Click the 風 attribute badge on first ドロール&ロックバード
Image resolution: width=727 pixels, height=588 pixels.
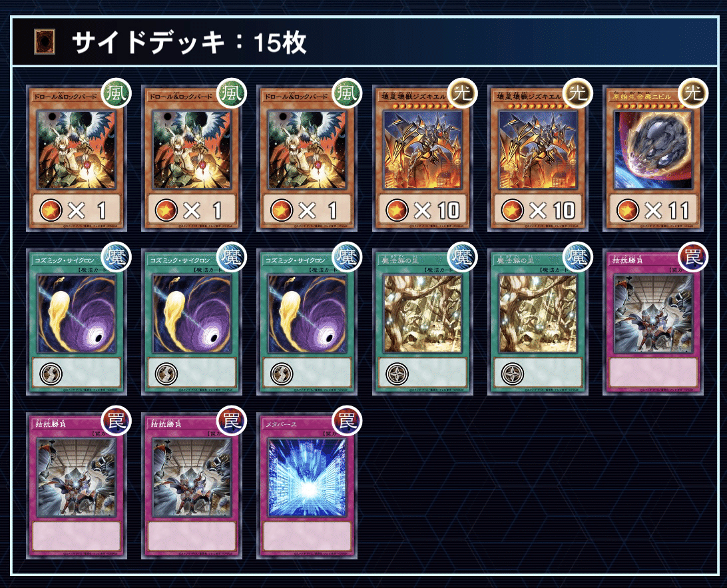pyautogui.click(x=116, y=93)
